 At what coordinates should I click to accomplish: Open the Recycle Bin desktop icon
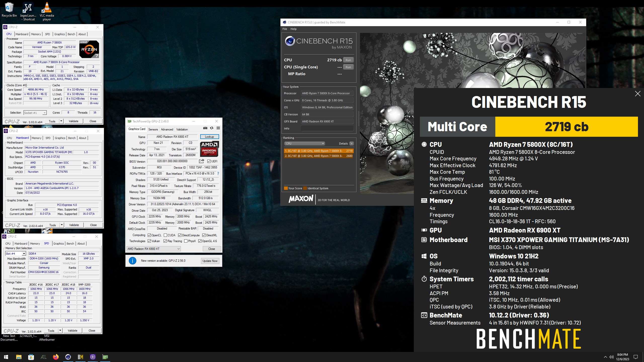(9, 10)
